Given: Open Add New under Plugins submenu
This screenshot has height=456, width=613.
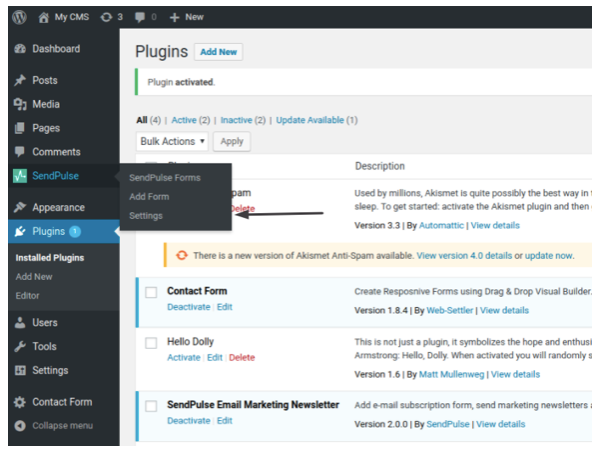Looking at the screenshot, I should click(x=34, y=277).
